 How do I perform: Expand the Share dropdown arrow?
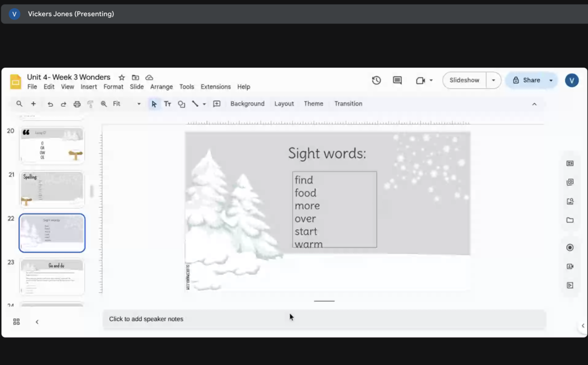pyautogui.click(x=551, y=80)
